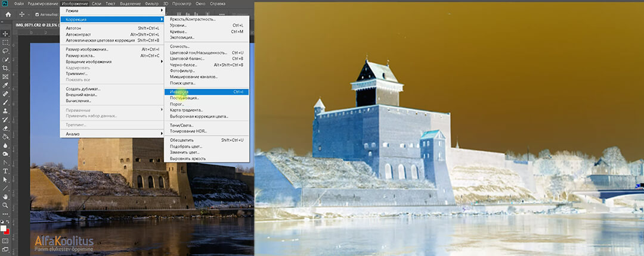644x256 pixels.
Task: Click Размер холста menu item
Action: click(113, 55)
